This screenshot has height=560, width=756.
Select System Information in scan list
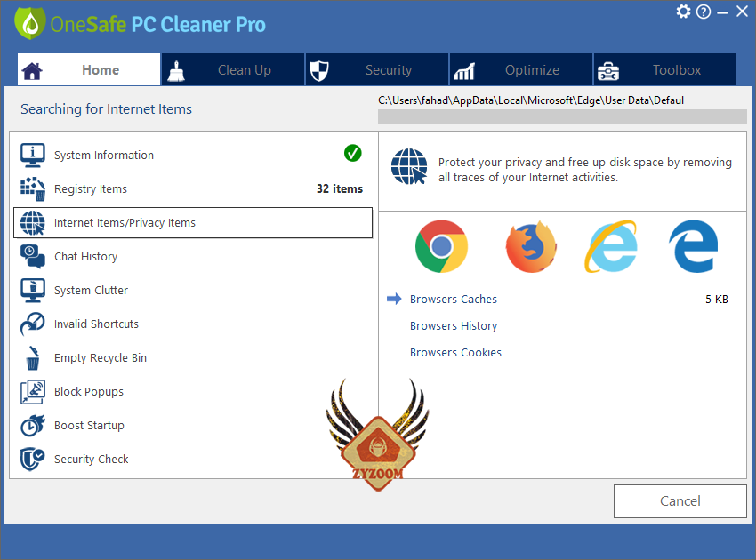(x=193, y=156)
